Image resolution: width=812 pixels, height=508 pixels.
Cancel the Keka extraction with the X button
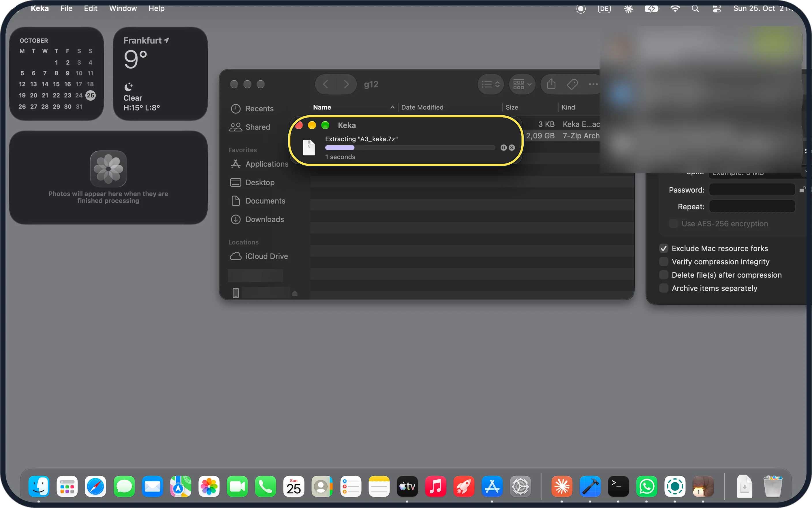[x=511, y=148]
